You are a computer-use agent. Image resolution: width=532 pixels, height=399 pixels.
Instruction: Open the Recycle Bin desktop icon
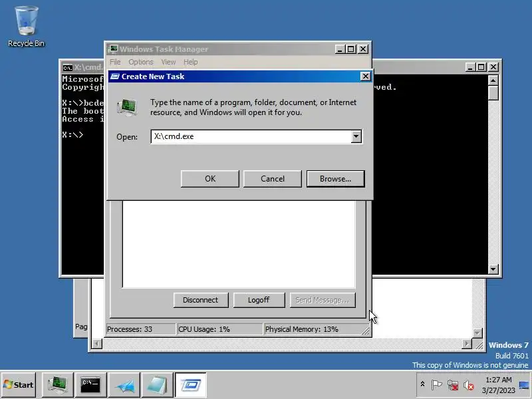click(x=26, y=27)
